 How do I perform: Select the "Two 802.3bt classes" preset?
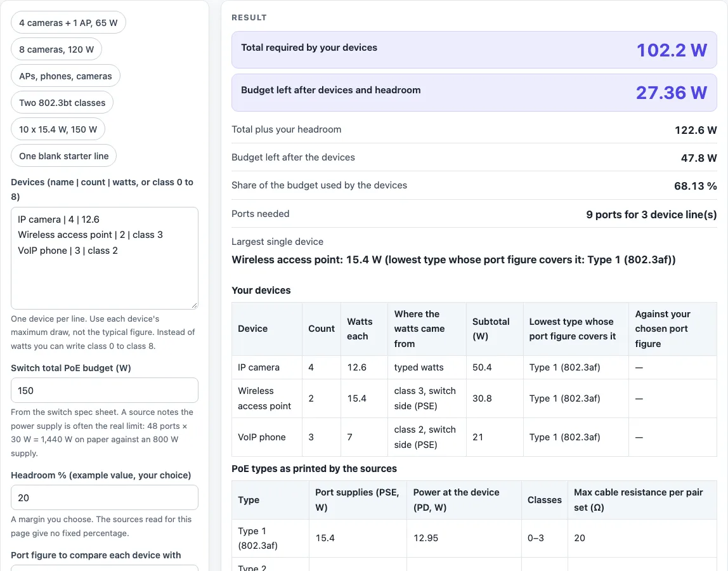point(62,103)
